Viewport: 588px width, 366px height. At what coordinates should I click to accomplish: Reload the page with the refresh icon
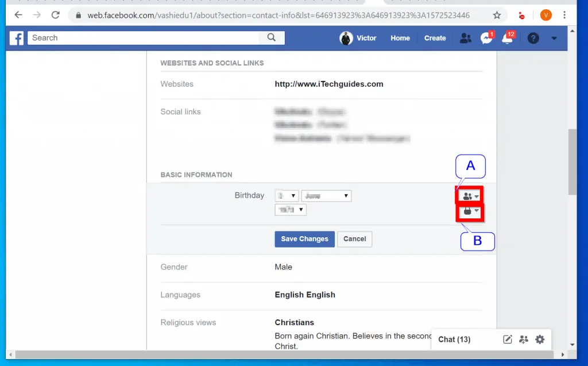click(x=56, y=15)
